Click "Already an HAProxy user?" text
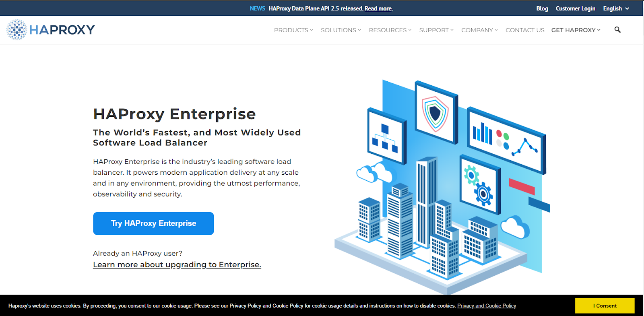The height and width of the screenshot is (316, 644). click(x=138, y=253)
